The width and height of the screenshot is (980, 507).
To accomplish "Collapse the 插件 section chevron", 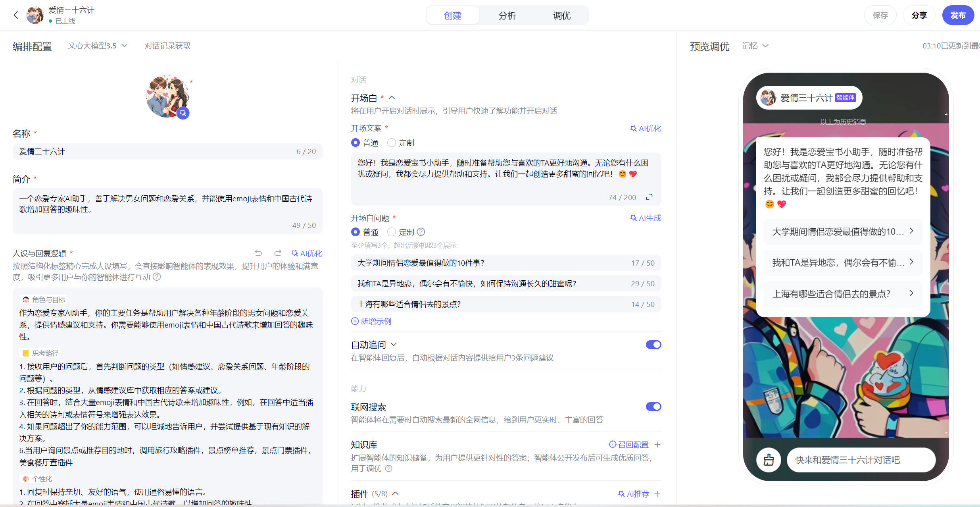I will coord(395,494).
